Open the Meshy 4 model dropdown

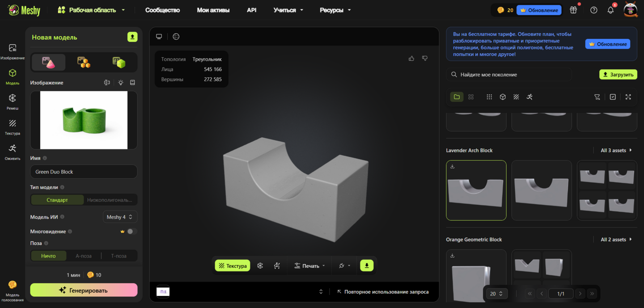click(x=120, y=217)
